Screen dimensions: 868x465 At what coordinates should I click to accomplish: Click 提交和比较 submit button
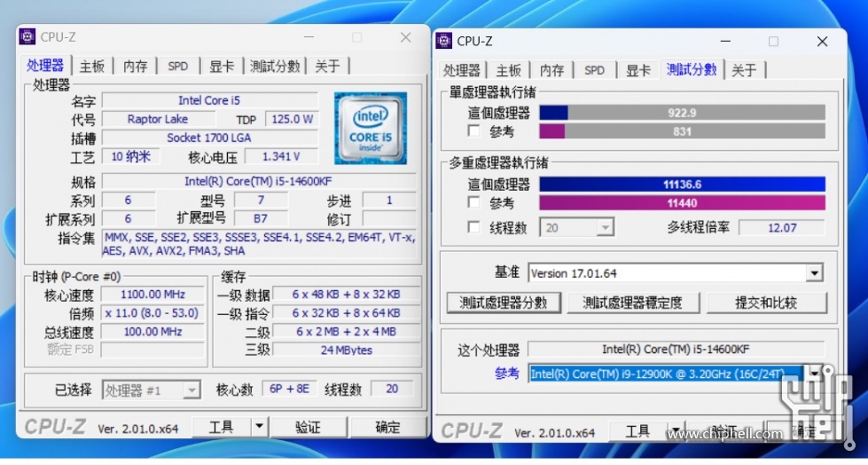click(x=766, y=303)
